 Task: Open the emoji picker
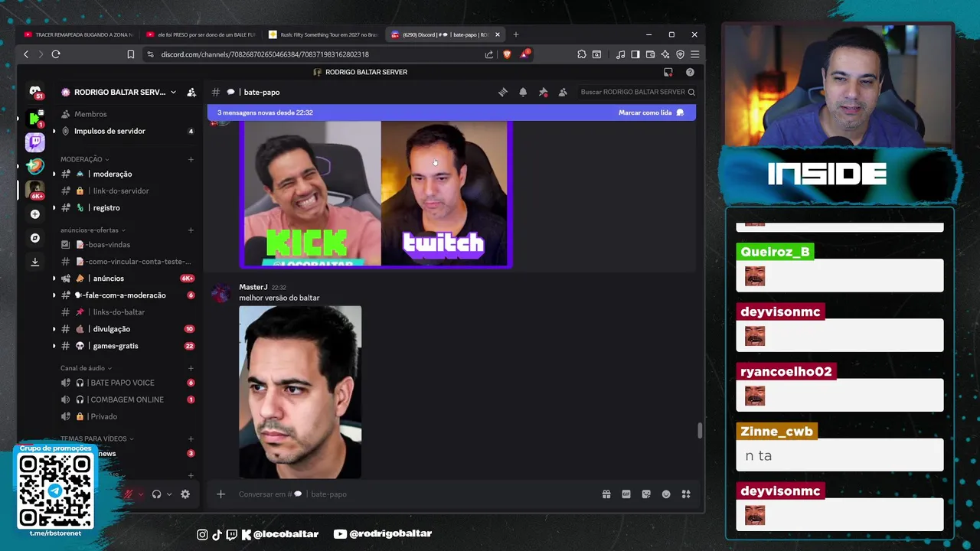(666, 494)
